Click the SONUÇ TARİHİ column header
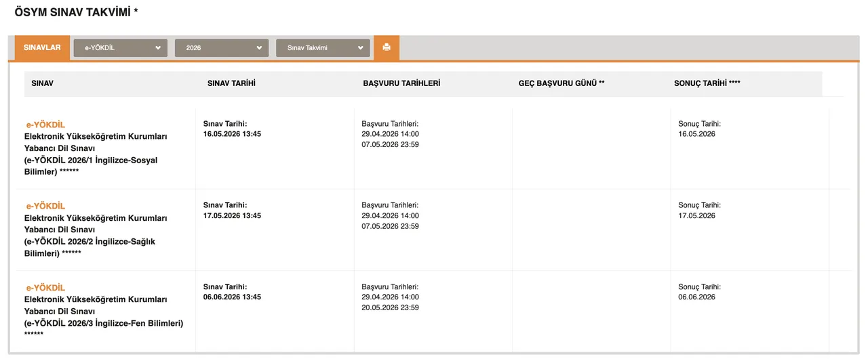This screenshot has width=868, height=361. coord(707,83)
